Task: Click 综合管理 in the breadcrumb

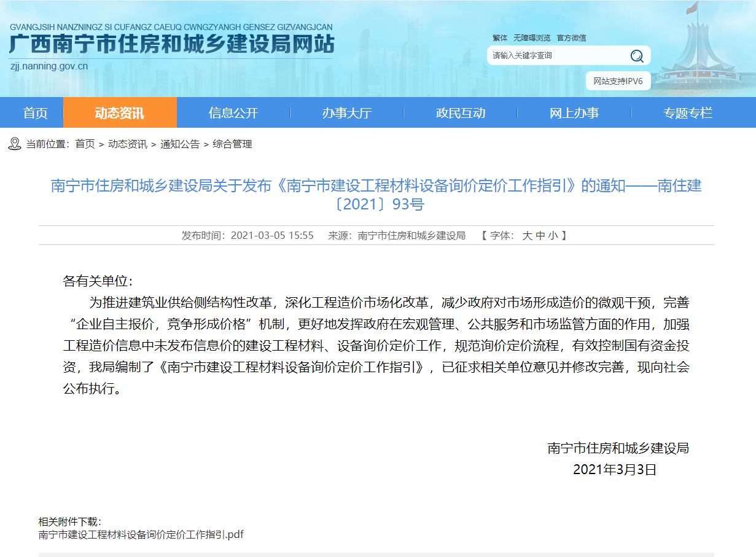Action: tap(232, 144)
